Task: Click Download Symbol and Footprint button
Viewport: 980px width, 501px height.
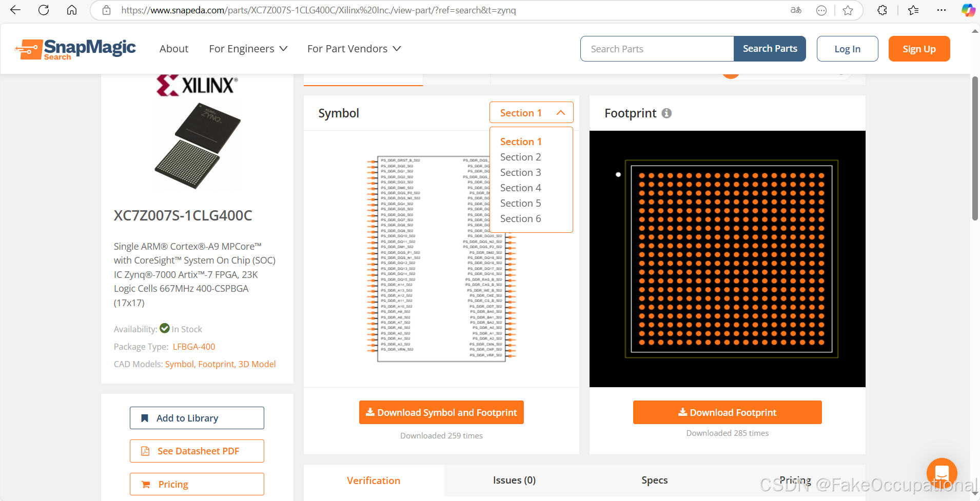Action: point(441,412)
